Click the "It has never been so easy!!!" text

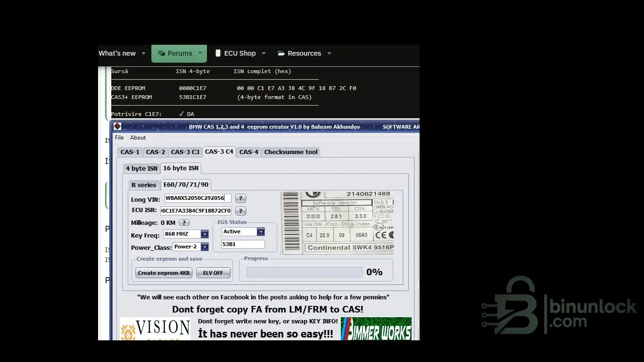coord(265,334)
